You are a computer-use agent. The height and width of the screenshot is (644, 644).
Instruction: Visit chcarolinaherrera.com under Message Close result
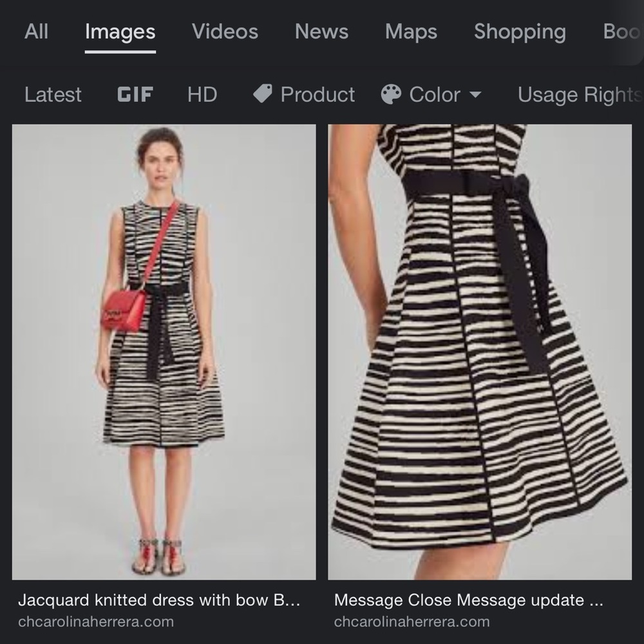[x=412, y=621]
